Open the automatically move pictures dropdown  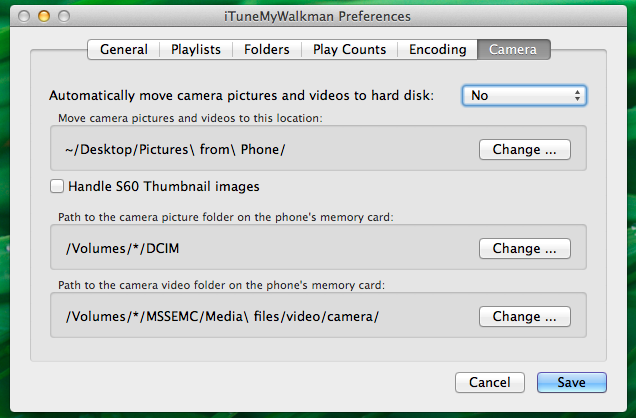coord(524,96)
